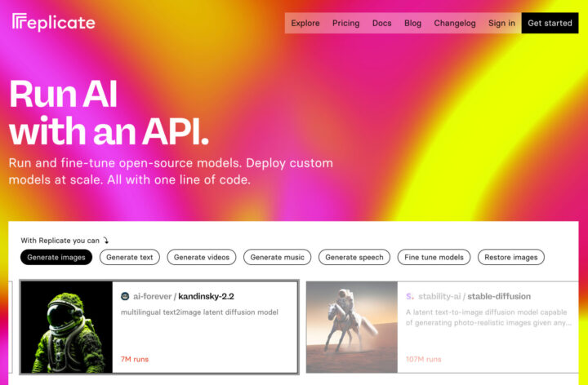Screen dimensions: 588x385
Task: Click the 'With Replicate you can' label
Action: (x=60, y=241)
